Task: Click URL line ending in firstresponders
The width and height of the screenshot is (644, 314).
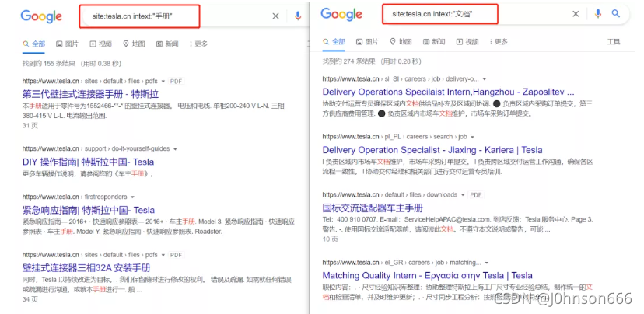Action: [x=75, y=197]
